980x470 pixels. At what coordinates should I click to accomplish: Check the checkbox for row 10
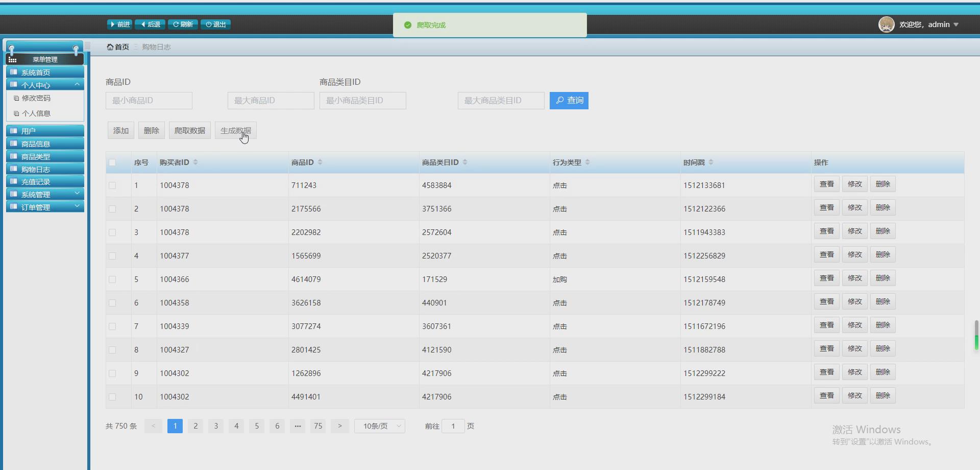pyautogui.click(x=112, y=397)
